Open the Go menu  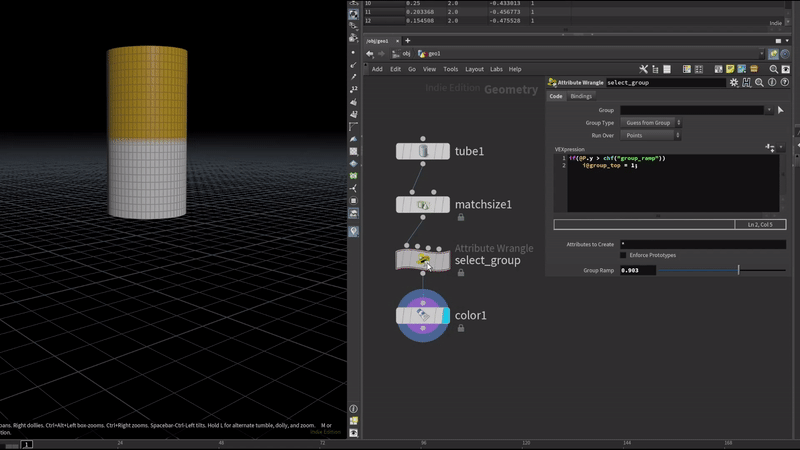coord(412,69)
